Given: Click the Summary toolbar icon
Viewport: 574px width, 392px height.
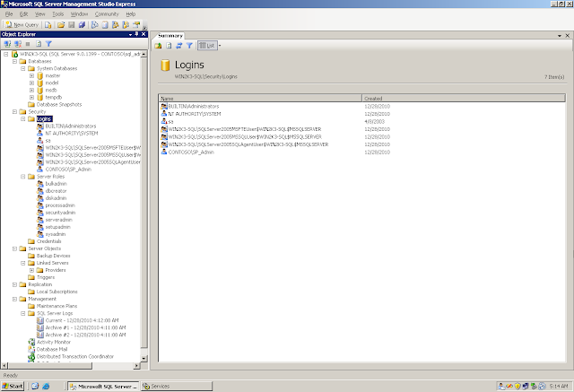Looking at the screenshot, I should click(x=105, y=25).
